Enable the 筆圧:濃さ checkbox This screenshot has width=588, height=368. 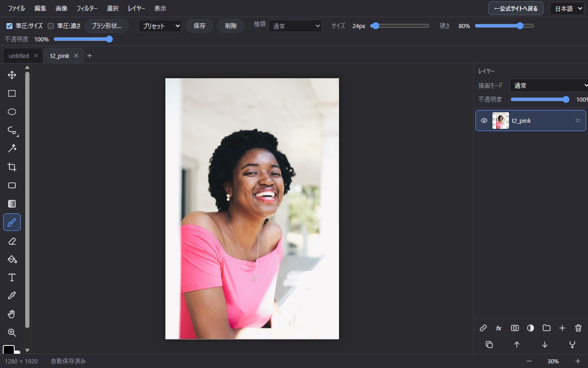tap(51, 26)
